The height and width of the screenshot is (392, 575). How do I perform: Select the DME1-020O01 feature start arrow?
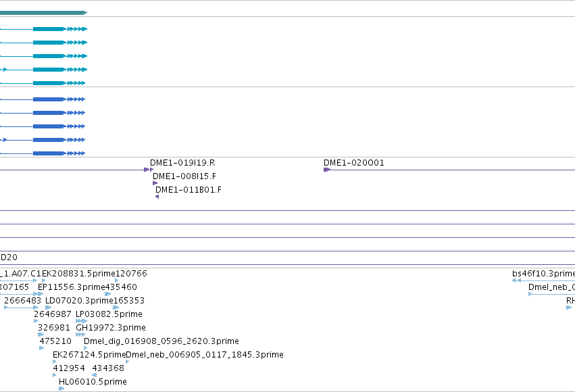[327, 170]
